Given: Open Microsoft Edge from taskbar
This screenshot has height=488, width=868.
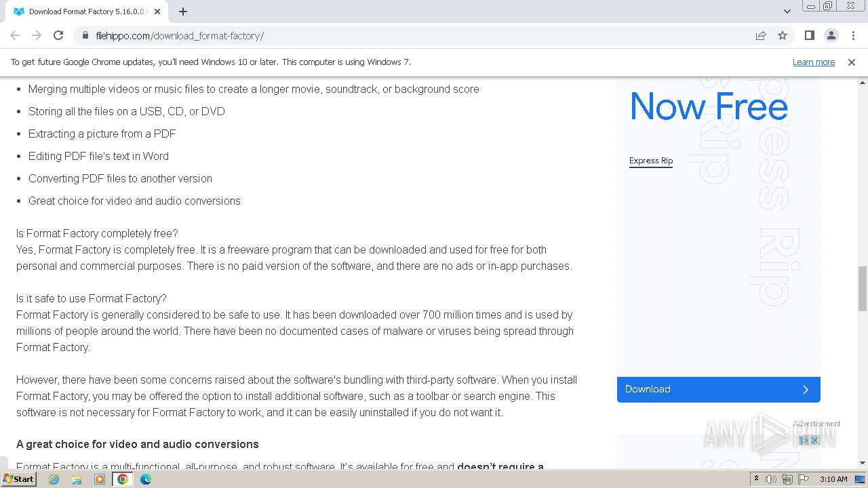Looking at the screenshot, I should 146,479.
